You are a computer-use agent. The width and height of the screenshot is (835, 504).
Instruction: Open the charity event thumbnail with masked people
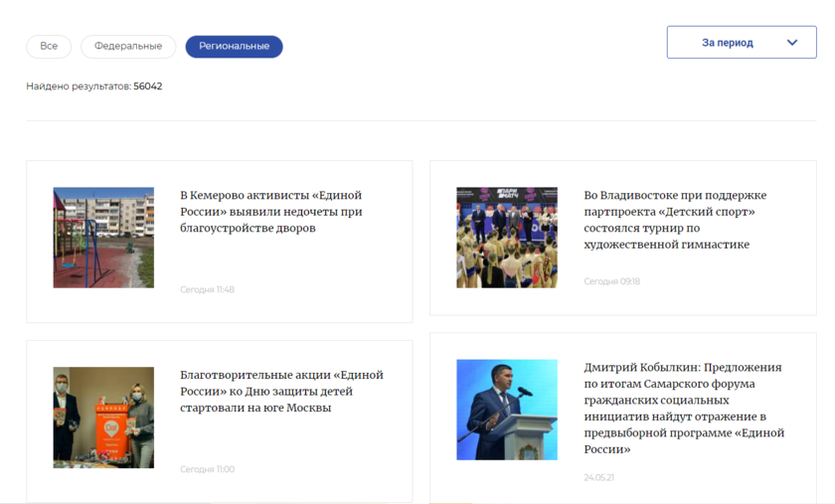pyautogui.click(x=103, y=418)
